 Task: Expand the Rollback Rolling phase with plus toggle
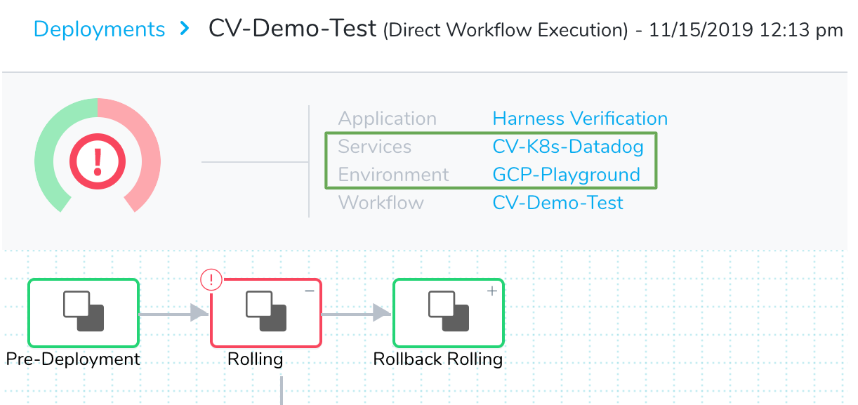(x=492, y=291)
